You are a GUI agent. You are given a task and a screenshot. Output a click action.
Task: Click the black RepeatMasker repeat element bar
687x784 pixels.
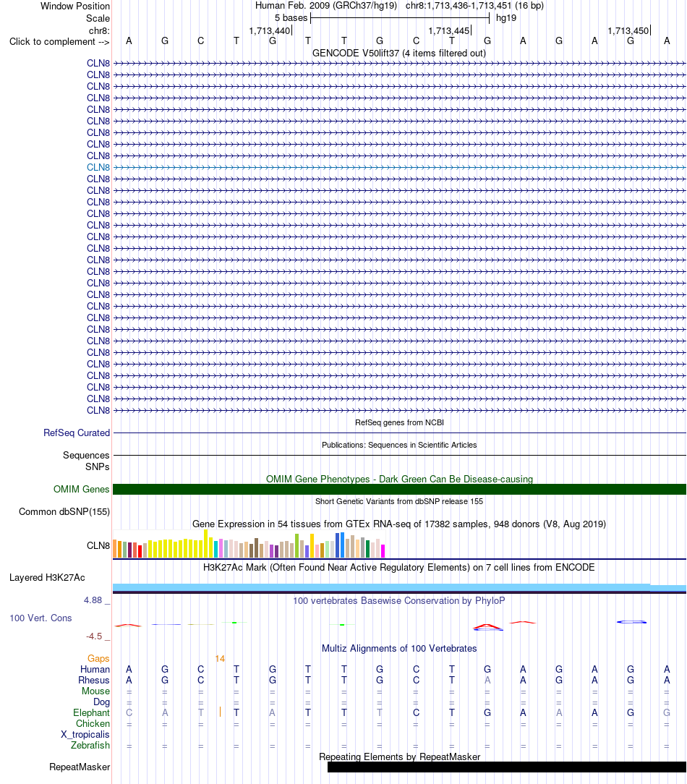coord(506,767)
